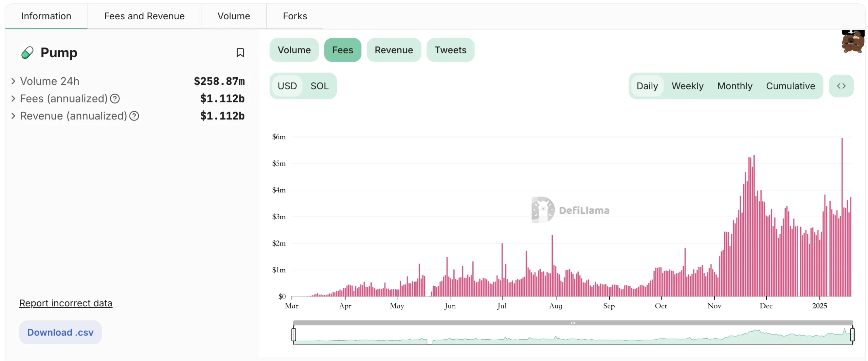Select SOL denomination

point(319,86)
